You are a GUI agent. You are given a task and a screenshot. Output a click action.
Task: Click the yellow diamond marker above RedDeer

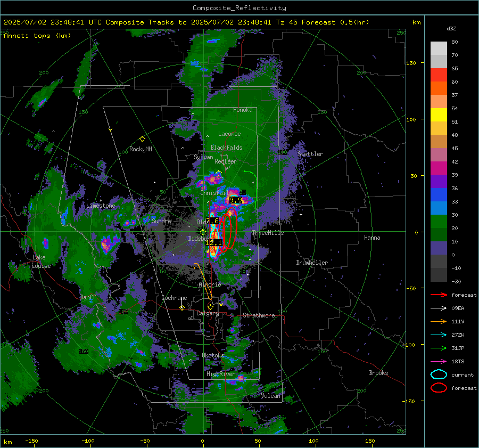tap(219, 173)
